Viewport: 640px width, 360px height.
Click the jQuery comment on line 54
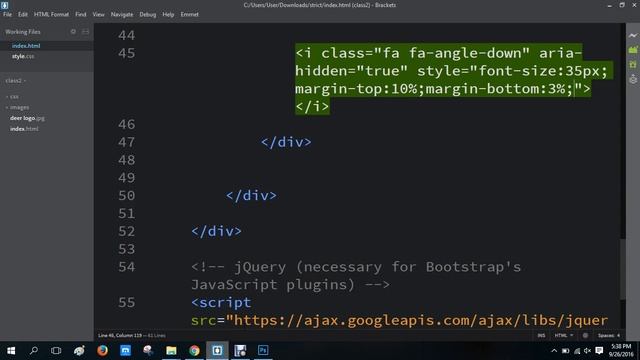click(x=356, y=276)
